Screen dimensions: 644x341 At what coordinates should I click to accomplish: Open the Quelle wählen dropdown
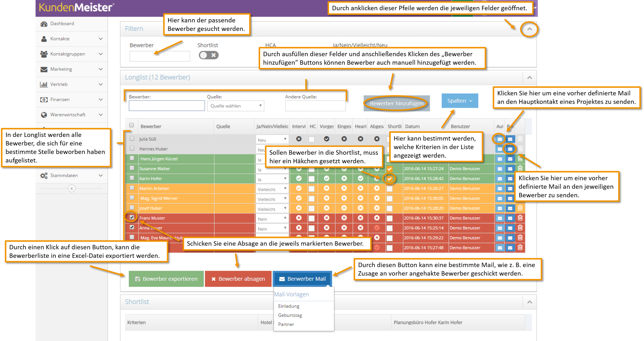[x=236, y=106]
